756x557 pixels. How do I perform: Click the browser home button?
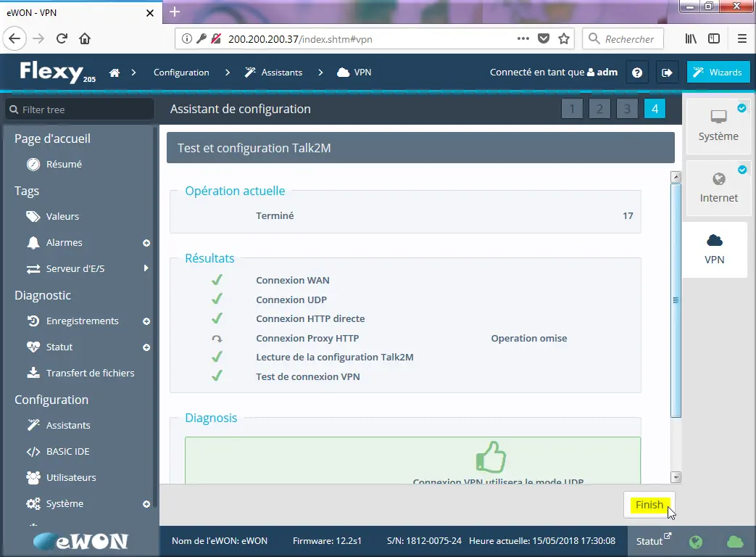point(85,38)
